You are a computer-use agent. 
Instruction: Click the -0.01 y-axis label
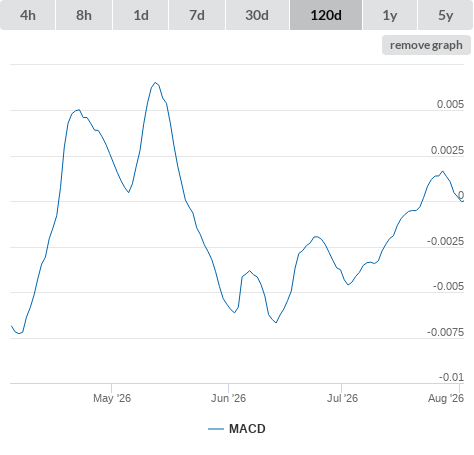point(451,377)
